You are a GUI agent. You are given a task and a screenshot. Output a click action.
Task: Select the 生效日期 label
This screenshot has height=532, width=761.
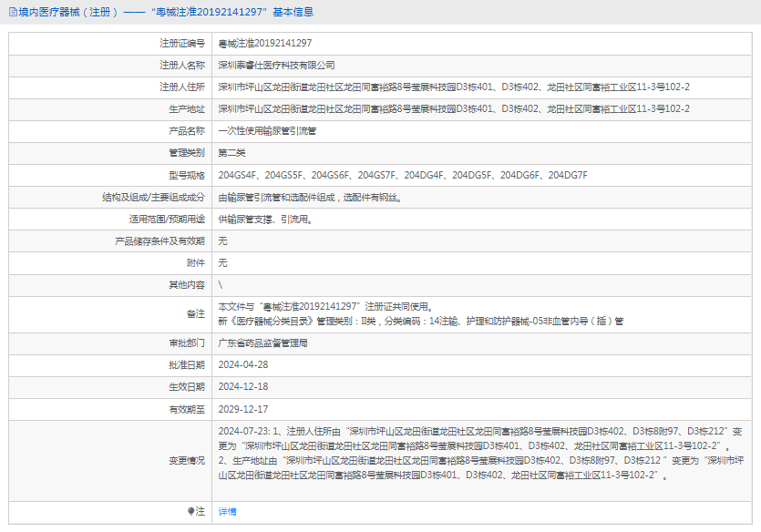pos(187,387)
